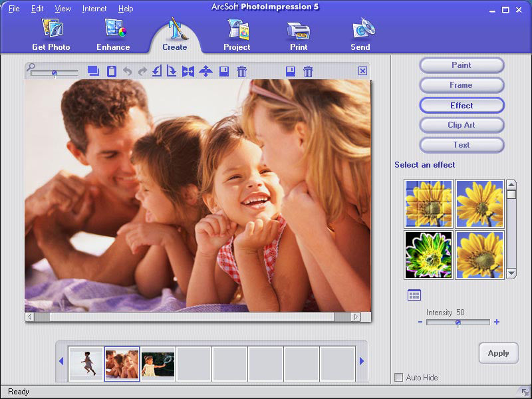Click the undo arrow icon

pos(127,71)
